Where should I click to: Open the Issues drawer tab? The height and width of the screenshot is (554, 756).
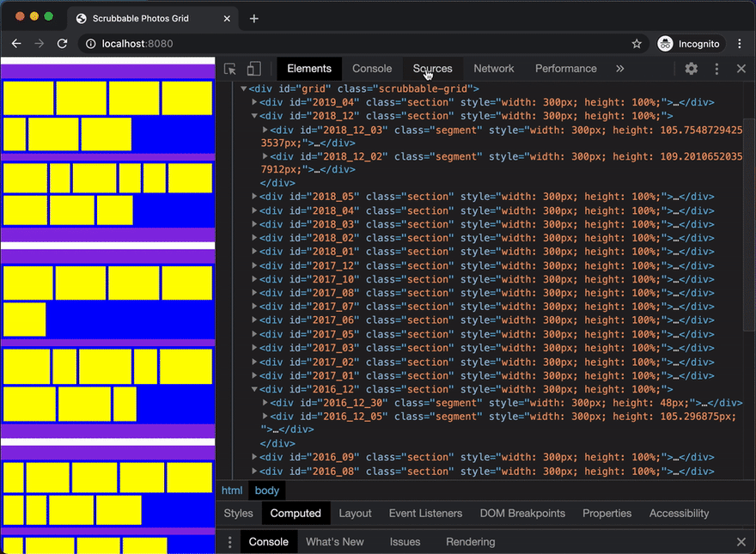point(405,542)
